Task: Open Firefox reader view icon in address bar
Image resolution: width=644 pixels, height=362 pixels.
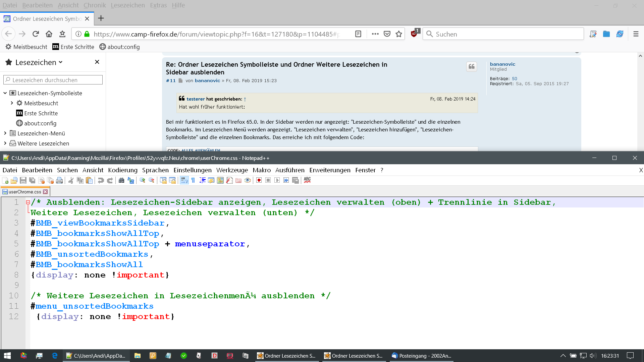Action: pos(358,34)
